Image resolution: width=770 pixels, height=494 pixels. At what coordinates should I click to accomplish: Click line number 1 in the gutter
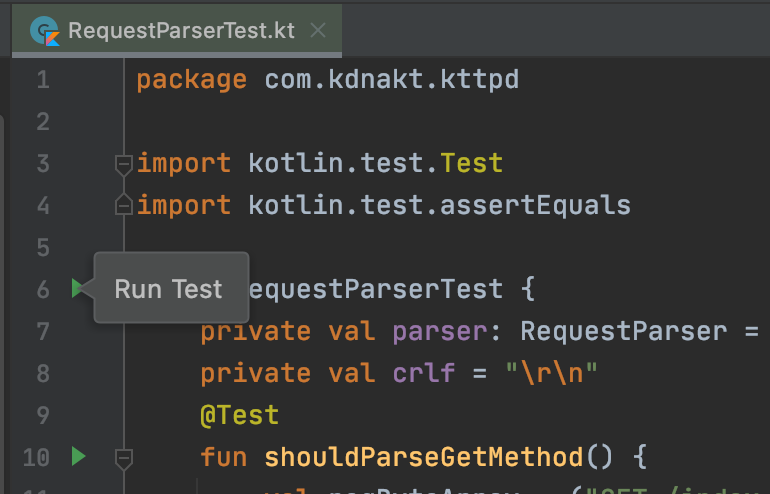pos(43,80)
